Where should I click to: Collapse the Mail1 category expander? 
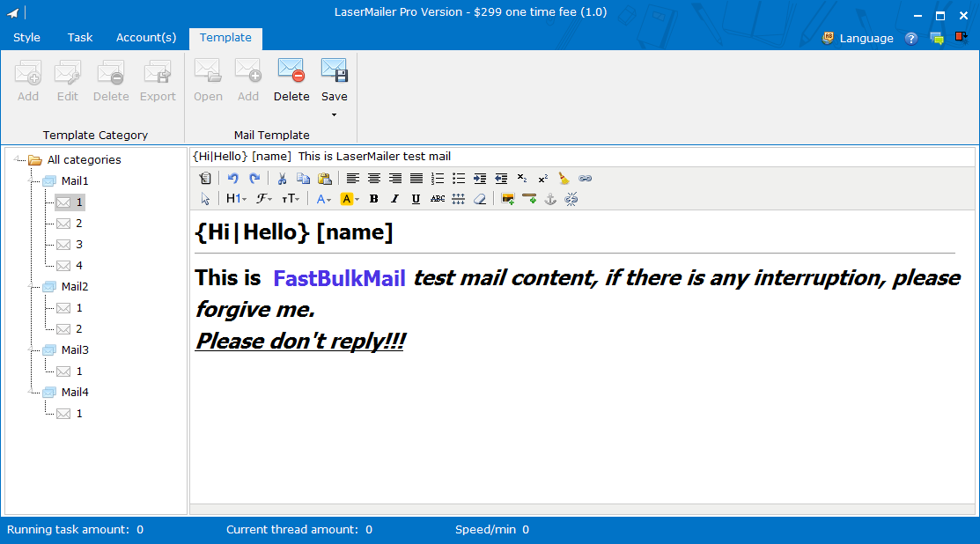coord(31,181)
